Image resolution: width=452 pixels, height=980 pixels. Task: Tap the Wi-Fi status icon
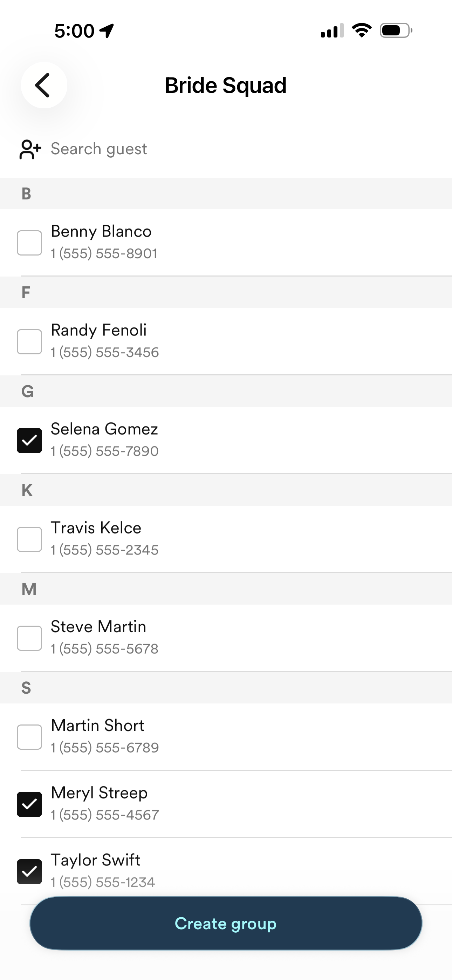click(362, 30)
